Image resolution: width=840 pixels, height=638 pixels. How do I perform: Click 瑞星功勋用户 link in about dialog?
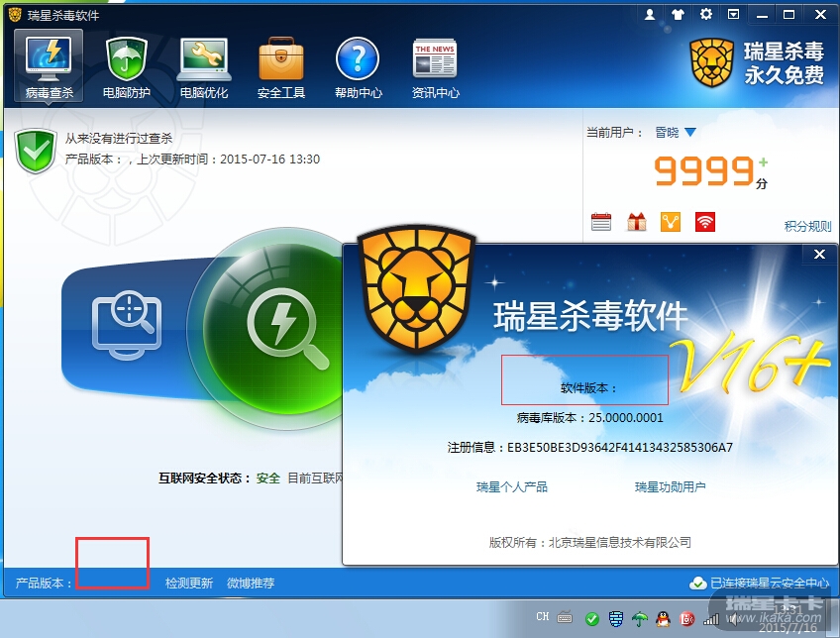pos(670,487)
